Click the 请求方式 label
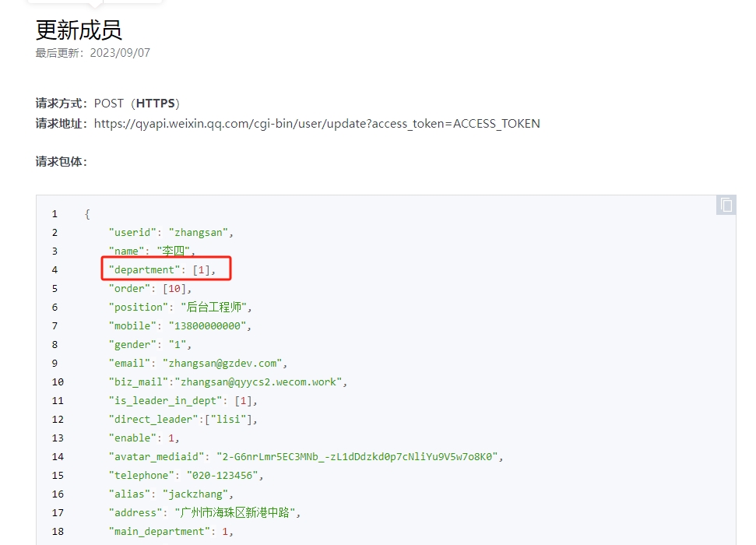 (62, 104)
